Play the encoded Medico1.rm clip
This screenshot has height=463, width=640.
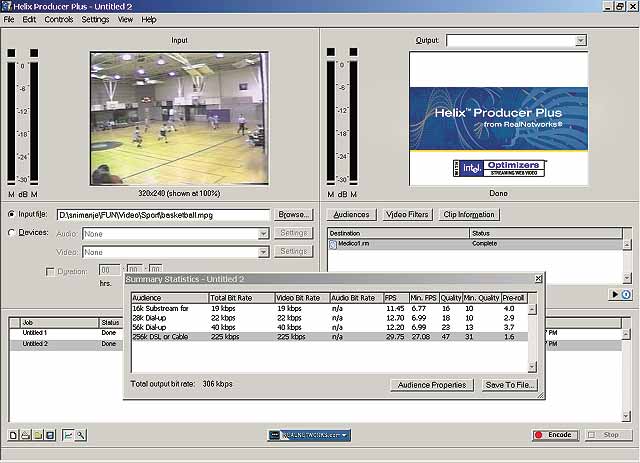click(615, 294)
